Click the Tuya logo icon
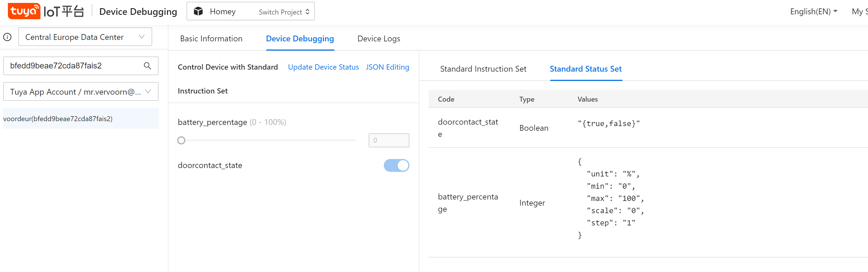868x272 pixels. point(24,11)
